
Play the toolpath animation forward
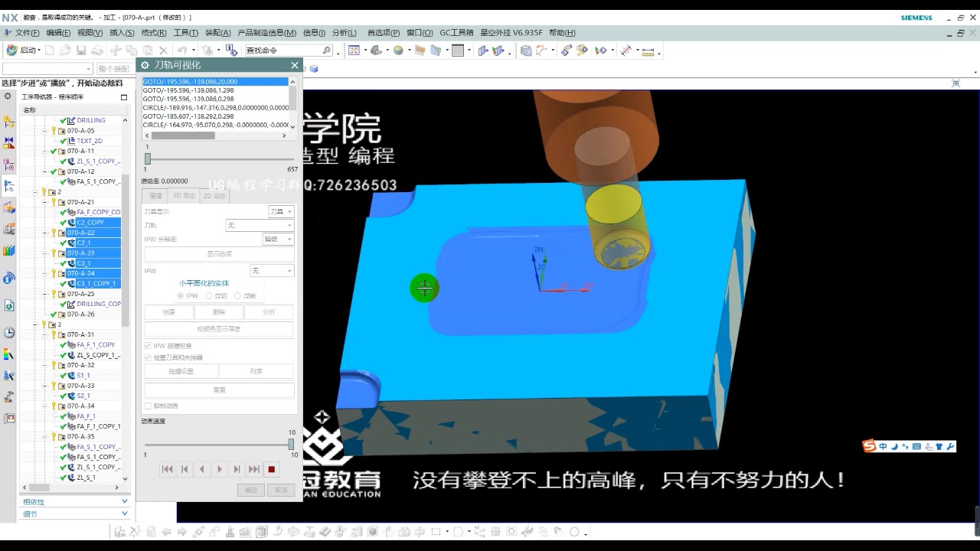click(x=220, y=469)
